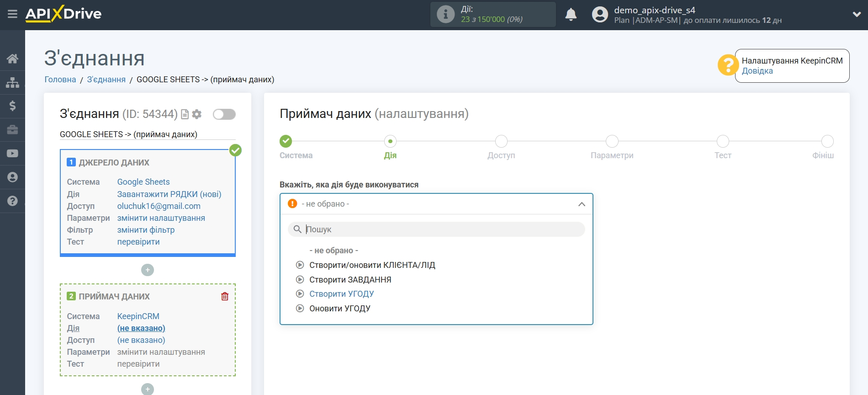Select Створити УГОДУ option
Image resolution: width=868 pixels, height=395 pixels.
coord(342,294)
